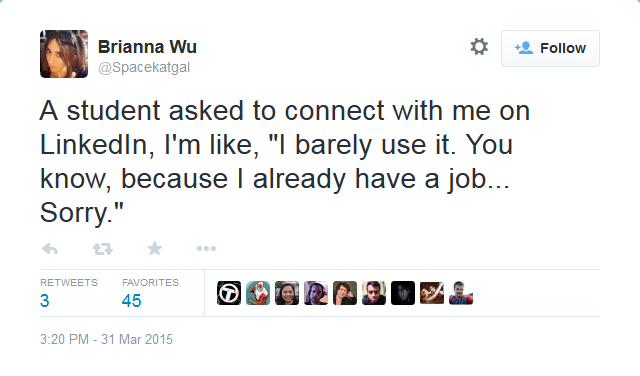Open the fifth favoriter's avatar
Viewport: 640px width, 376px height.
(x=345, y=293)
